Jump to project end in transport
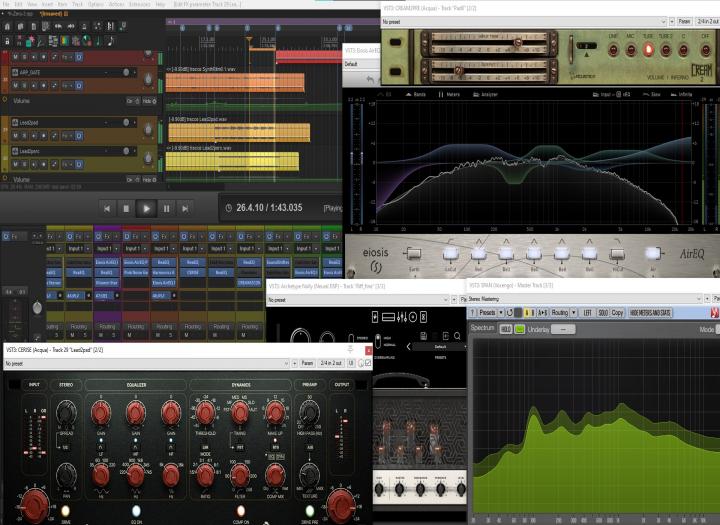The image size is (720, 525). [186, 209]
